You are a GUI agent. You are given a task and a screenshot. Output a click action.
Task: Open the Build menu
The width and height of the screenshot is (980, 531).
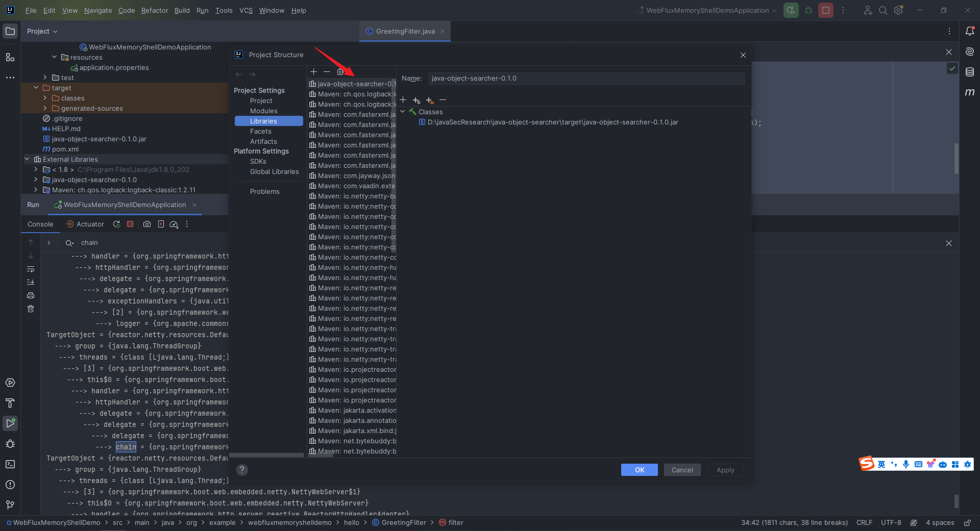pyautogui.click(x=182, y=10)
